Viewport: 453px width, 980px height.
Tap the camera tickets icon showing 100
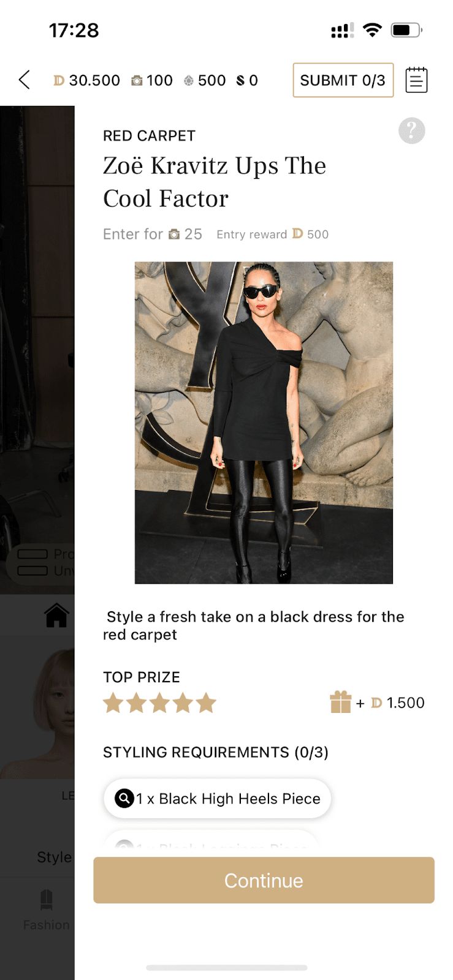tap(137, 80)
